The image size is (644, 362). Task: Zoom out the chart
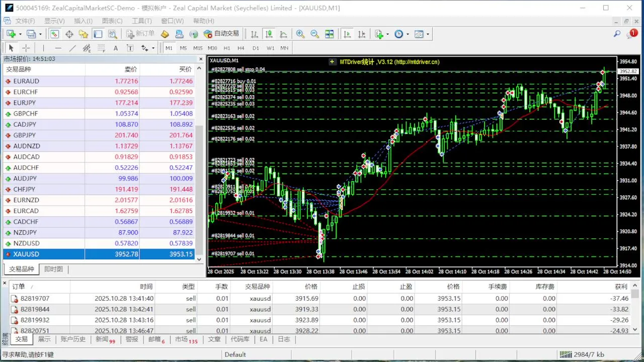point(314,34)
